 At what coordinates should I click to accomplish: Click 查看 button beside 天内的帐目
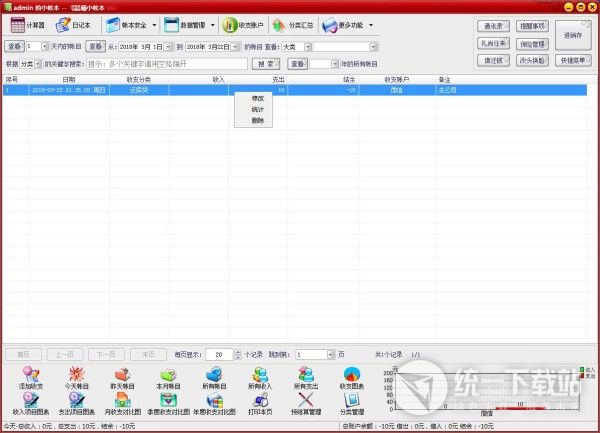[15, 47]
